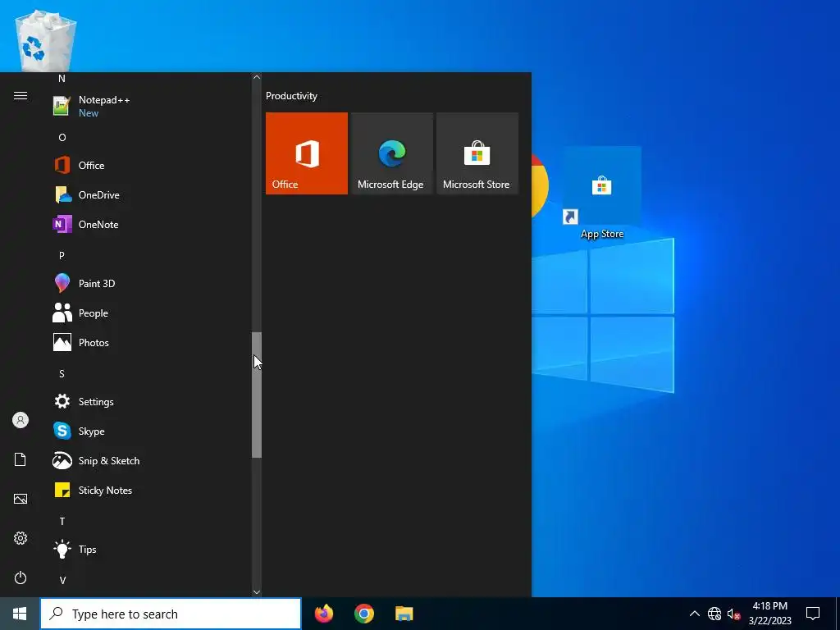Screen dimensions: 840x630
Task: Show hidden system tray icons
Action: (694, 614)
